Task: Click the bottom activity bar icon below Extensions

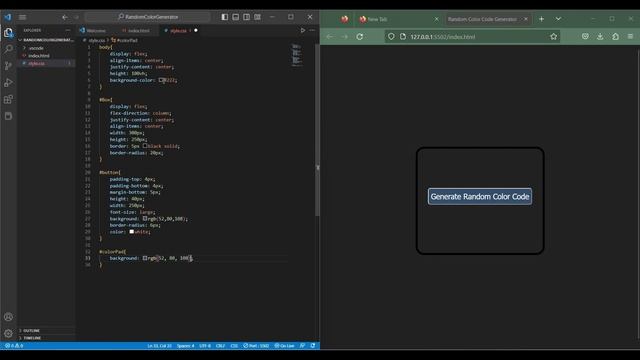Action: pyautogui.click(x=8, y=116)
